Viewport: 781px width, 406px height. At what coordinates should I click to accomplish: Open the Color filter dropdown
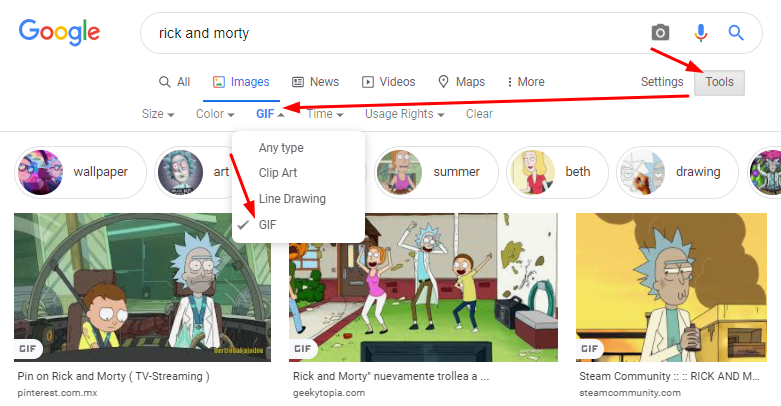(x=215, y=114)
